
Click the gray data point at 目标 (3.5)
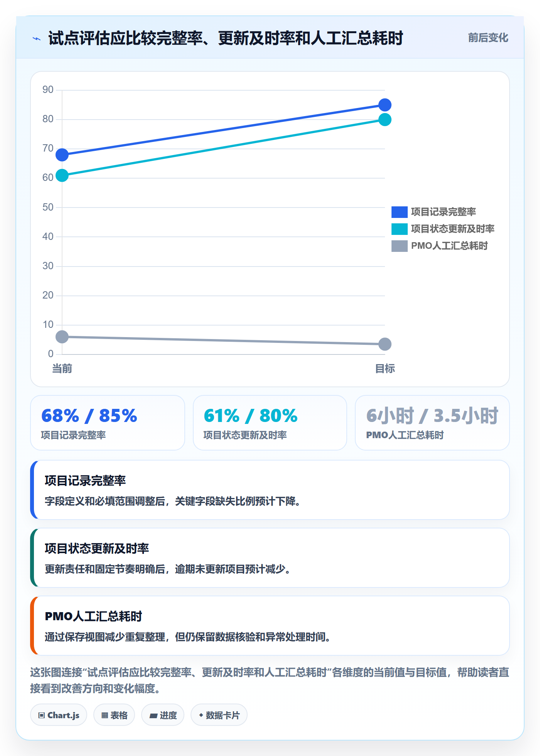[385, 344]
